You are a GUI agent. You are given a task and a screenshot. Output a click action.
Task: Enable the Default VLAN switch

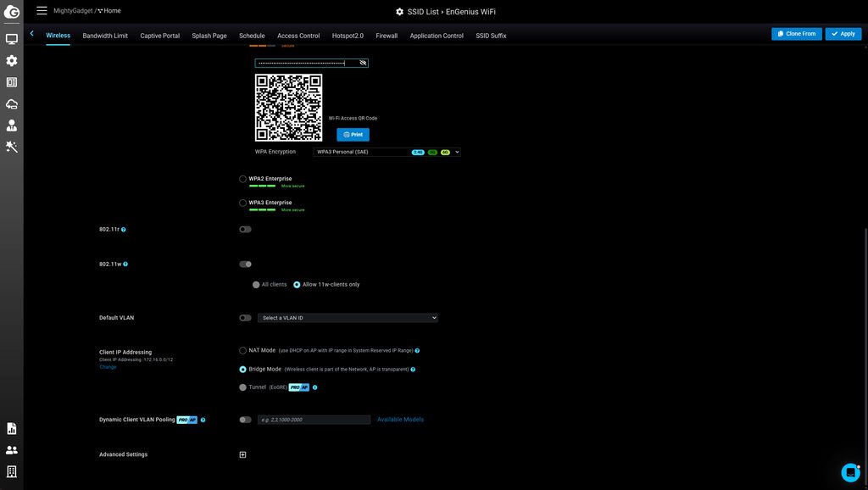pyautogui.click(x=245, y=318)
